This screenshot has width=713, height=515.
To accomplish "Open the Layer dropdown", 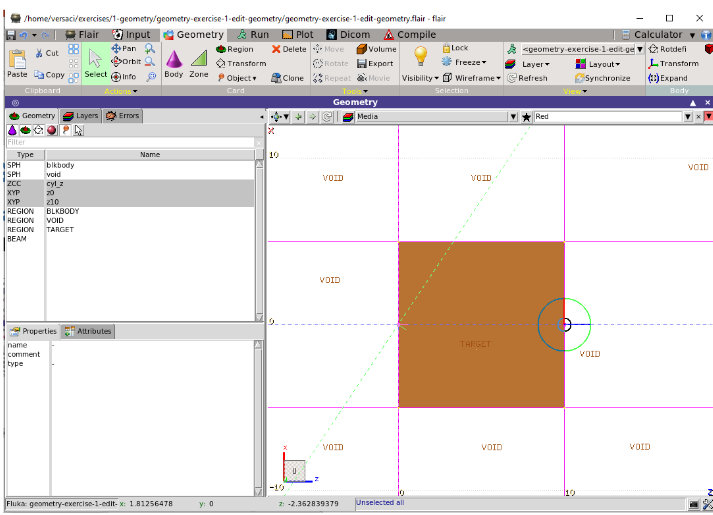I will click(x=527, y=64).
